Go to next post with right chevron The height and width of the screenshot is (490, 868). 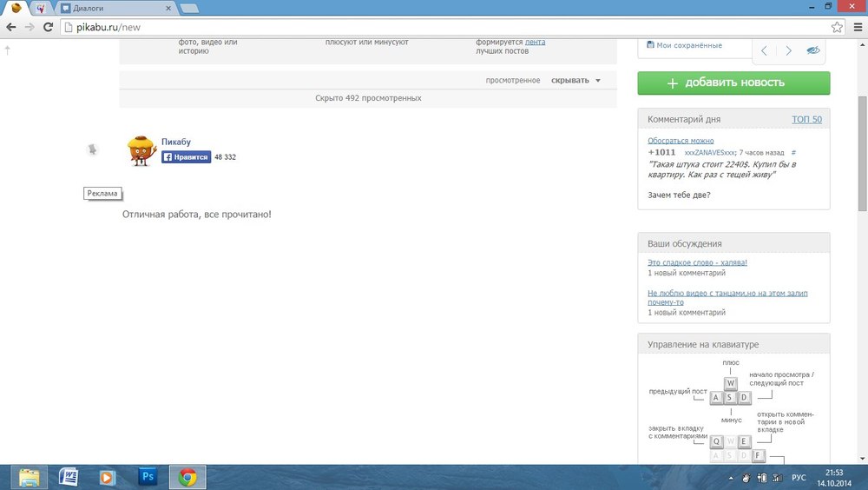pyautogui.click(x=788, y=50)
